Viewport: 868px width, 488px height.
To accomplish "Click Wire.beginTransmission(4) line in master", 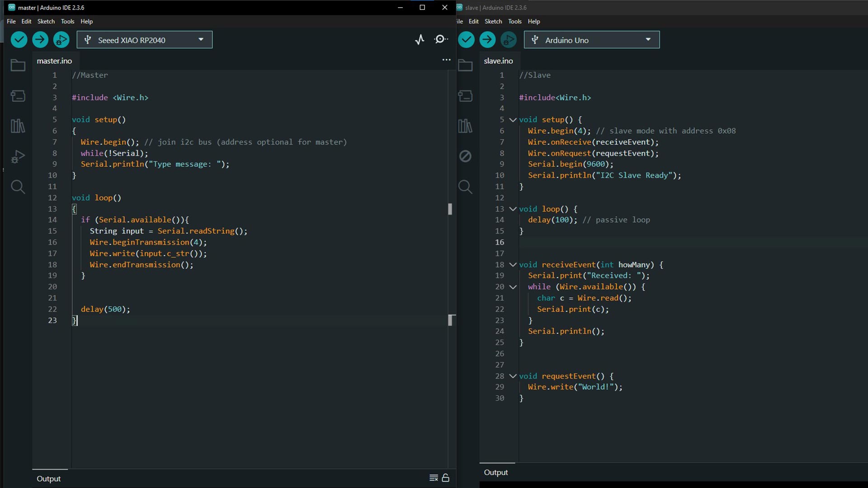I will [148, 242].
